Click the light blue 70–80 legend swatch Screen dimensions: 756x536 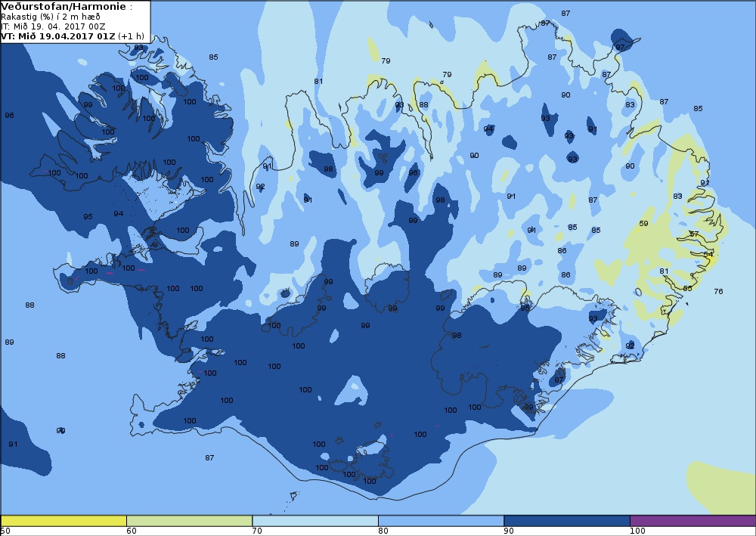(x=314, y=521)
